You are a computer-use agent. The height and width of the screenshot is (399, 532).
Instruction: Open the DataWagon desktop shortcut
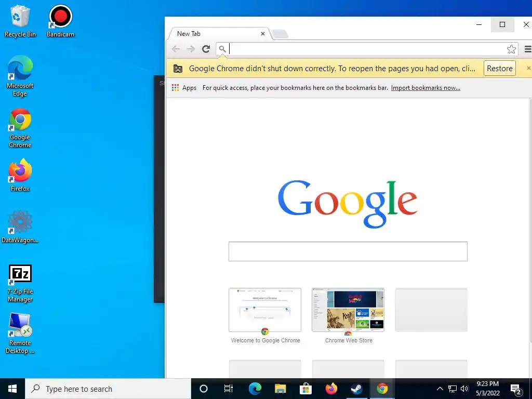click(20, 227)
